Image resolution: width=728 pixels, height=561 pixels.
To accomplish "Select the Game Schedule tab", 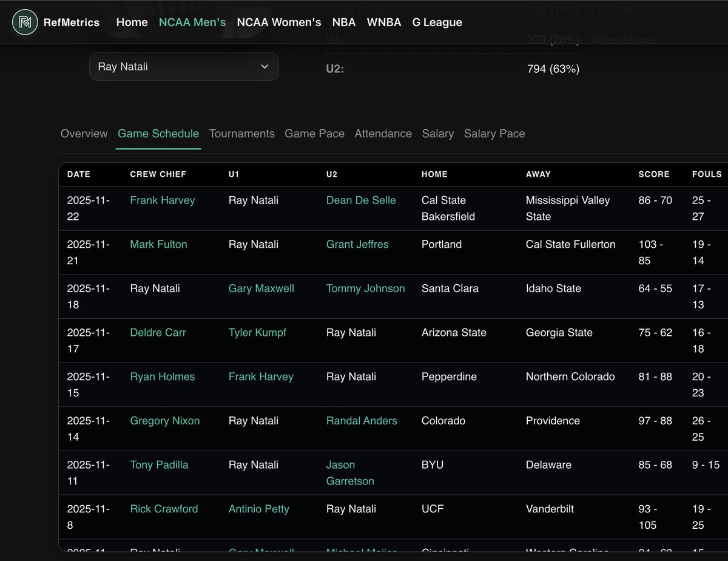I will [x=158, y=134].
